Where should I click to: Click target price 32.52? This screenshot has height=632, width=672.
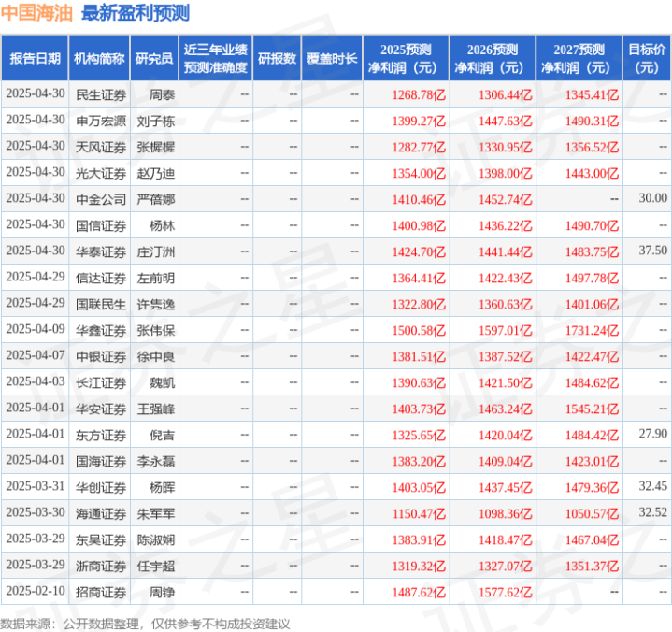pos(652,512)
